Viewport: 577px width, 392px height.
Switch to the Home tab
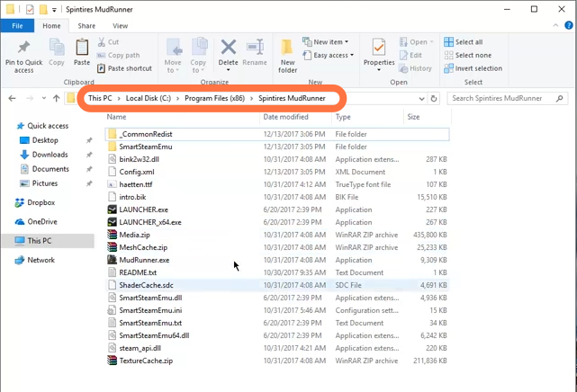coord(51,26)
